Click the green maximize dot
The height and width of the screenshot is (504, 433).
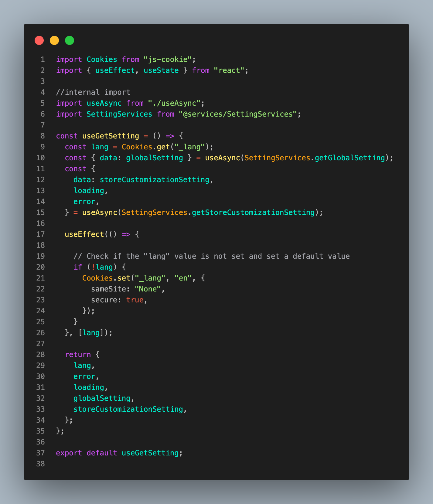coord(70,40)
